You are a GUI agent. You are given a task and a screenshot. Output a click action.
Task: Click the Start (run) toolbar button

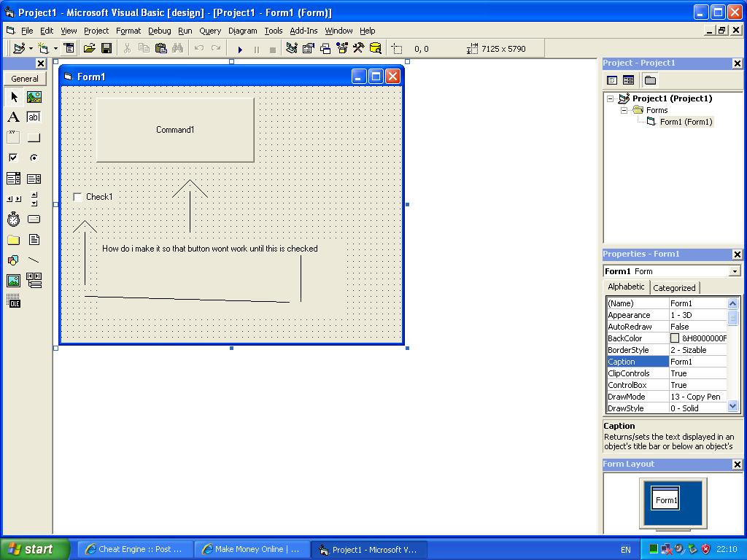[x=240, y=49]
